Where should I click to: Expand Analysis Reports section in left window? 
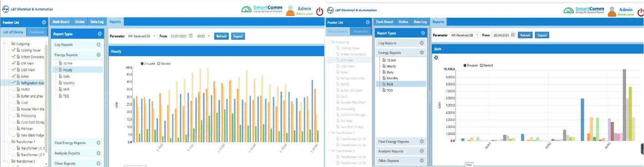[x=98, y=153]
